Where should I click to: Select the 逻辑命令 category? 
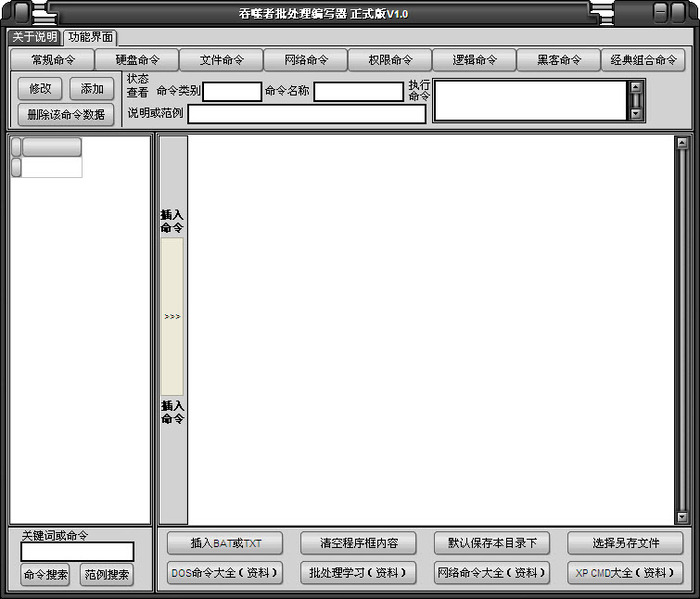pyautogui.click(x=475, y=60)
